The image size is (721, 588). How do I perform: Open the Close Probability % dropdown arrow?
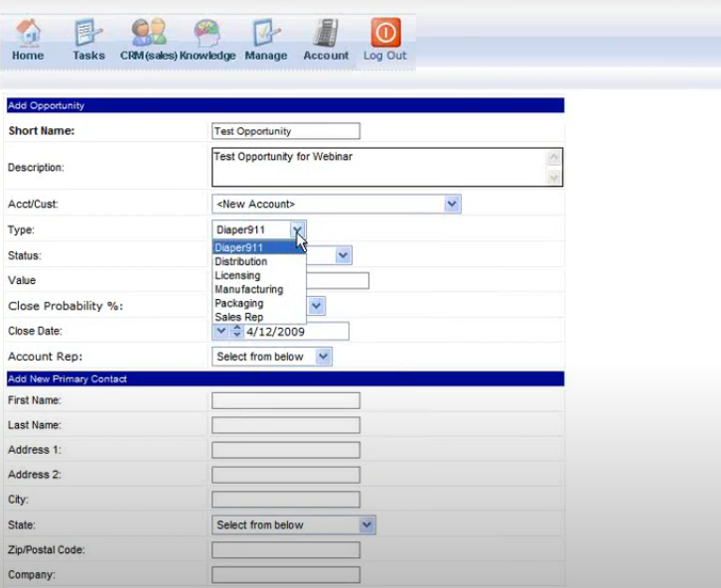pos(317,306)
